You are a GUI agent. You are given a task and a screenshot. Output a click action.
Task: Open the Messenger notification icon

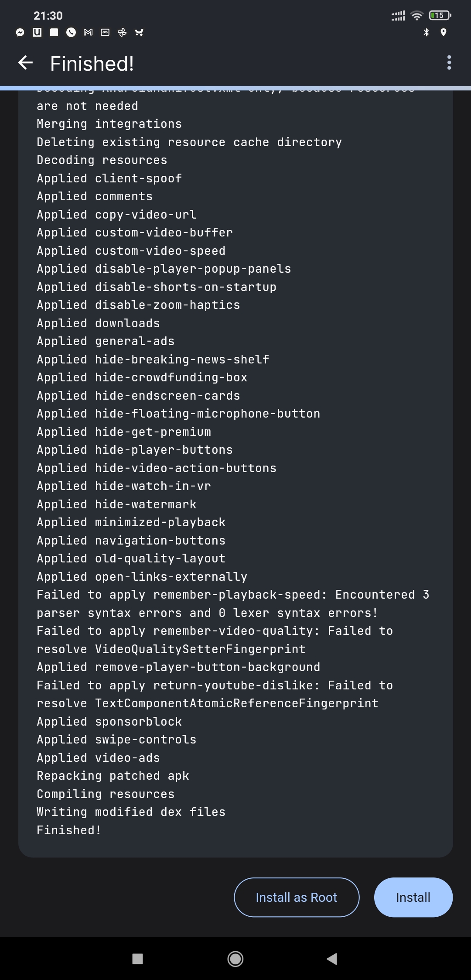19,32
